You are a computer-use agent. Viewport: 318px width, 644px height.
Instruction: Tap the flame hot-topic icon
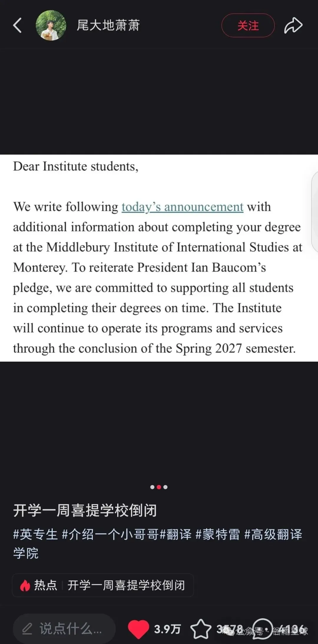pos(25,585)
